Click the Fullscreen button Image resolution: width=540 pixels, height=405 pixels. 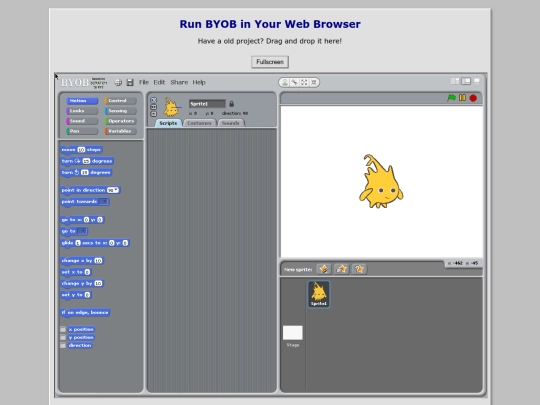270,62
